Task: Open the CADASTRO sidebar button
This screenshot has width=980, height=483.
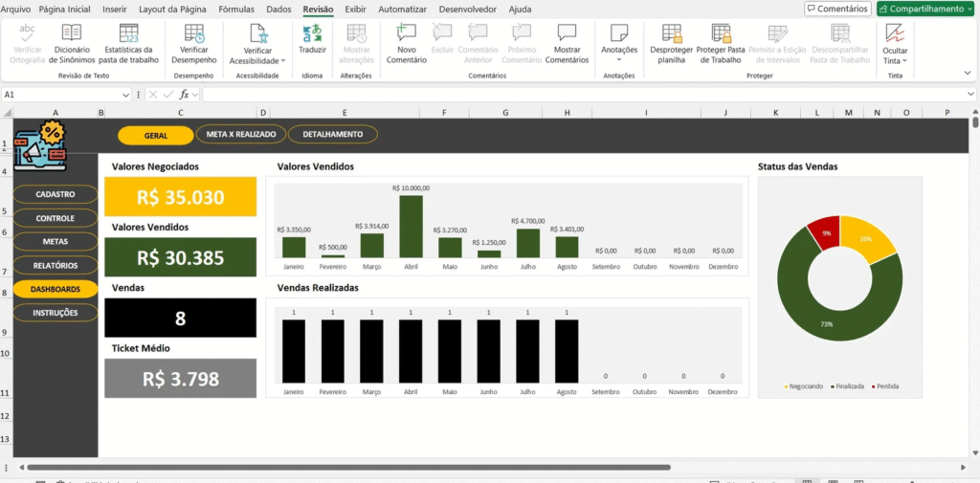Action: [x=55, y=194]
